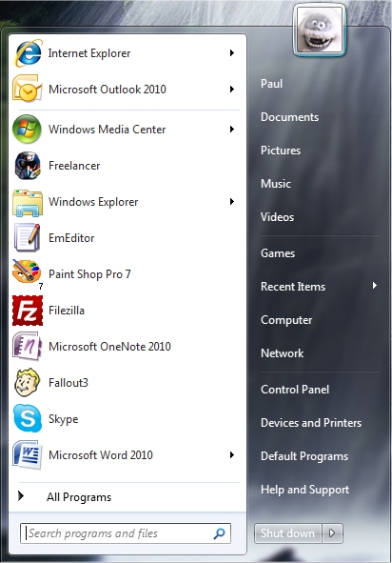Show the All Programs list
Screen dimensions: 392x563
click(x=79, y=497)
